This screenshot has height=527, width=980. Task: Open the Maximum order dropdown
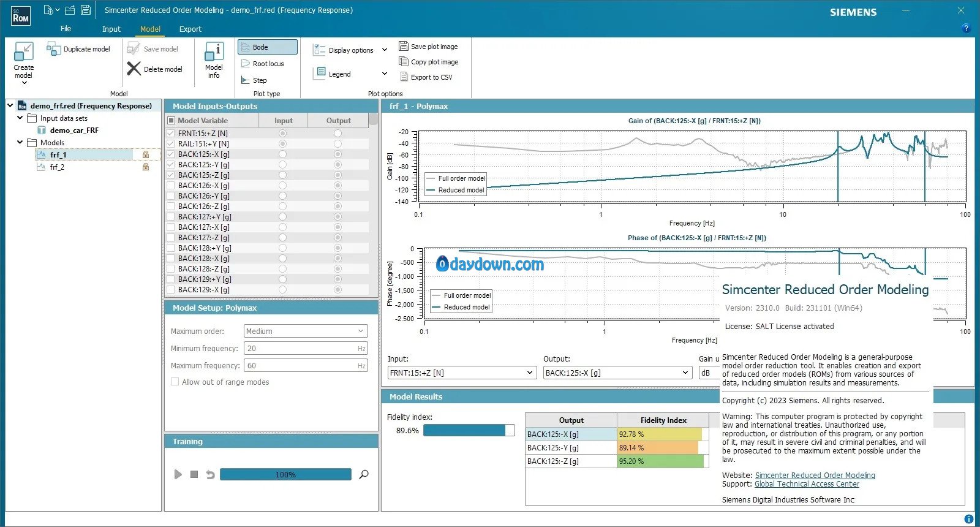[305, 331]
